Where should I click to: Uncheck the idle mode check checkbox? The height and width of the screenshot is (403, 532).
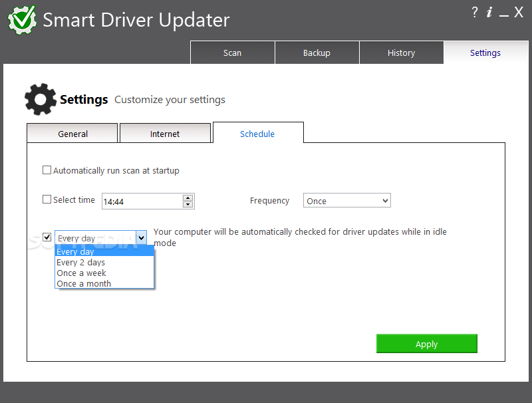coord(47,237)
